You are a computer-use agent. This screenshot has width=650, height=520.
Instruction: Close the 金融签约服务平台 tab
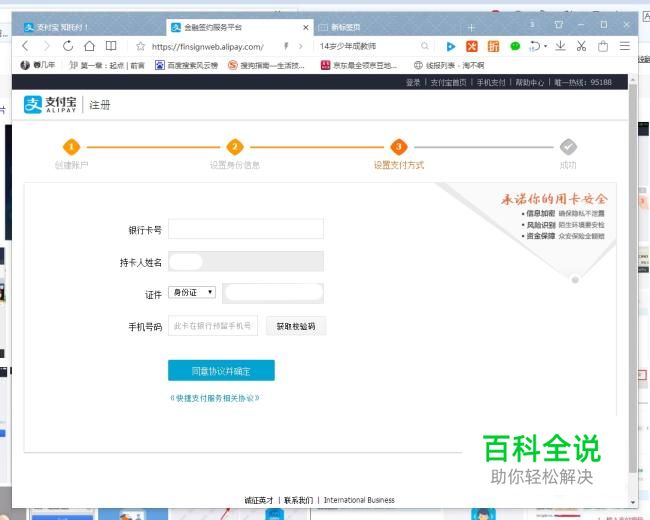[x=306, y=27]
